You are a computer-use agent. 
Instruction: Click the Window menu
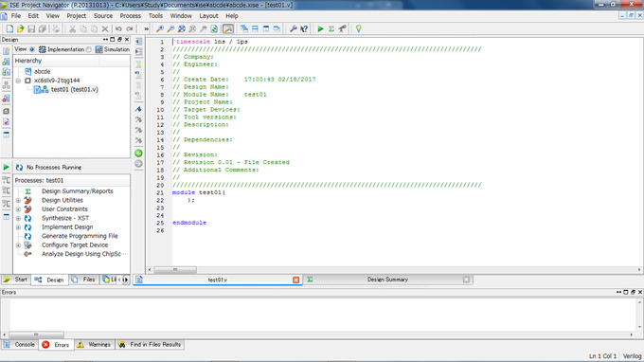click(x=181, y=15)
